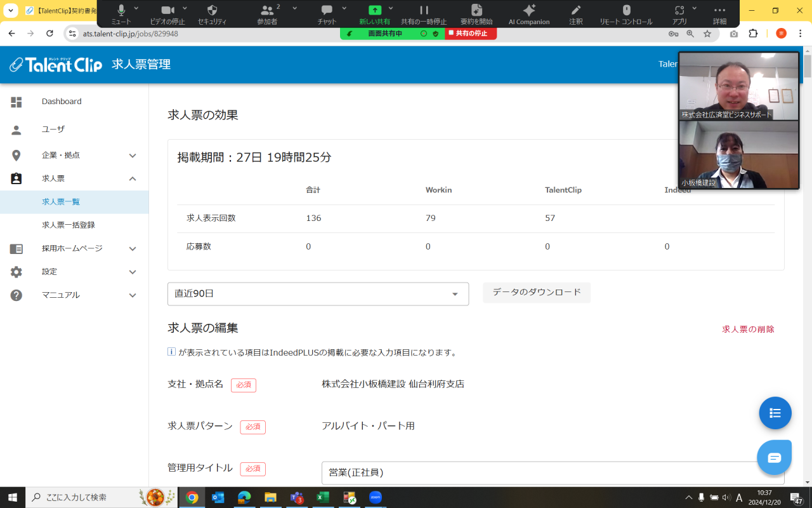The height and width of the screenshot is (508, 812).
Task: Stop the Zoom screen share
Action: tap(471, 33)
